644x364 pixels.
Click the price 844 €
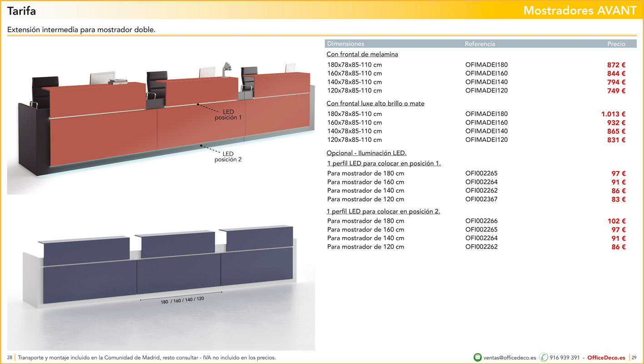pos(616,74)
